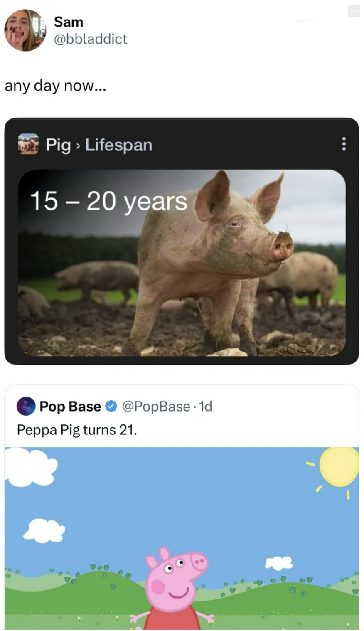This screenshot has width=364, height=631.
Task: Click the Pop Base verified badge
Action: pos(111,406)
